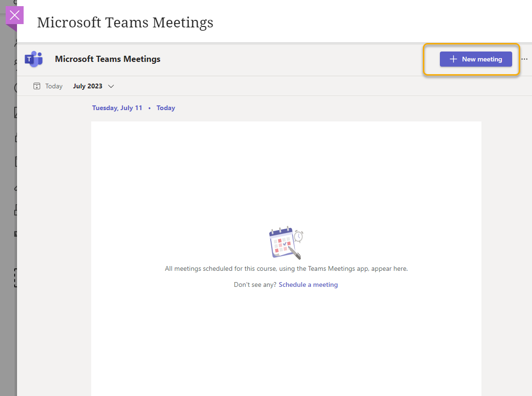Click the Microsoft Teams logo icon
The width and height of the screenshot is (532, 396).
tap(34, 59)
